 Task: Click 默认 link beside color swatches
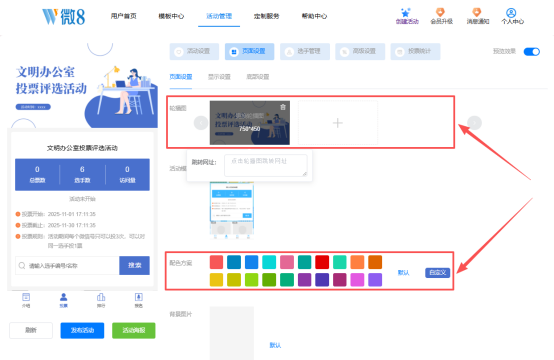coord(403,273)
